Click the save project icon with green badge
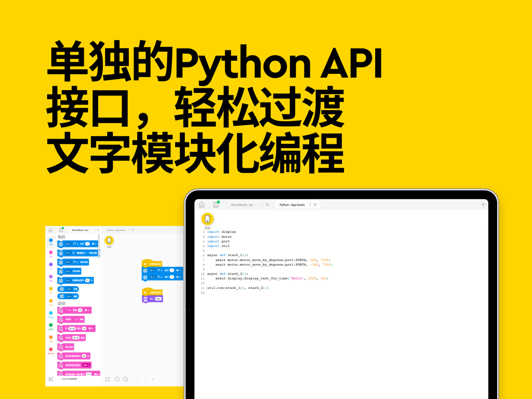Viewport: 532px width, 399px height. click(216, 204)
